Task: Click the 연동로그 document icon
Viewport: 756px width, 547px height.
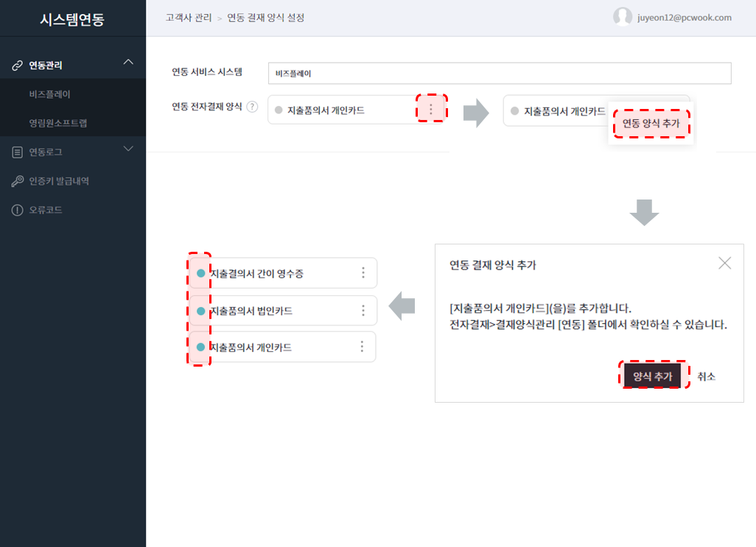Action: 17,152
